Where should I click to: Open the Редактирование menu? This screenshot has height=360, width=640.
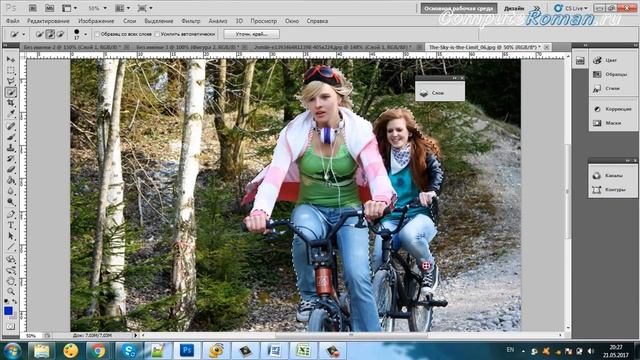[x=48, y=21]
